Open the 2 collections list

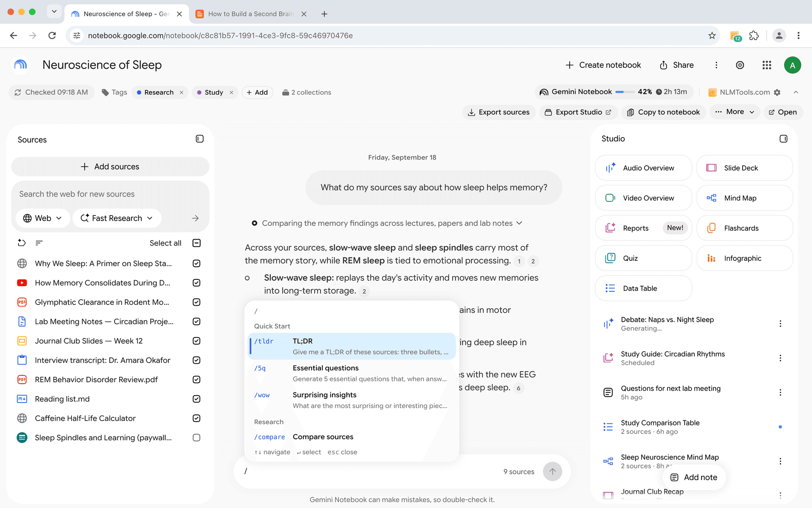(307, 92)
